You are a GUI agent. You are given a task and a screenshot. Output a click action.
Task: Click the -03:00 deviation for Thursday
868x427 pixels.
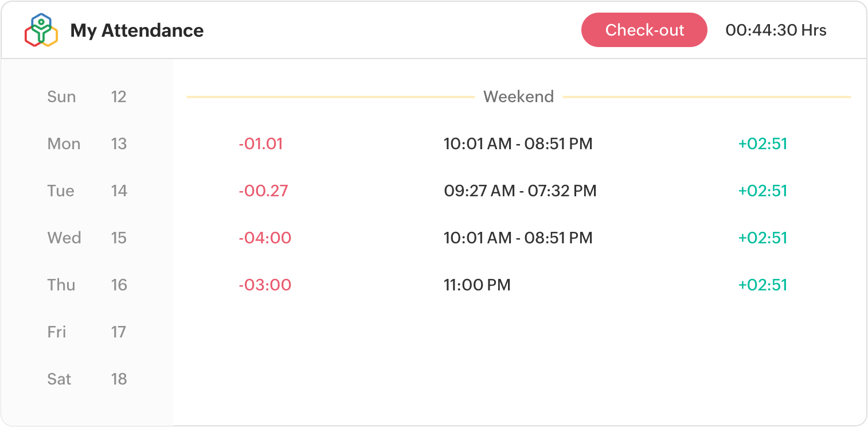(265, 285)
